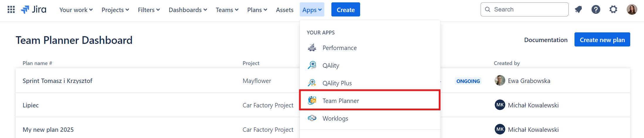Viewport: 644px width, 138px height.
Task: Open settings gear icon
Action: coord(613,9)
